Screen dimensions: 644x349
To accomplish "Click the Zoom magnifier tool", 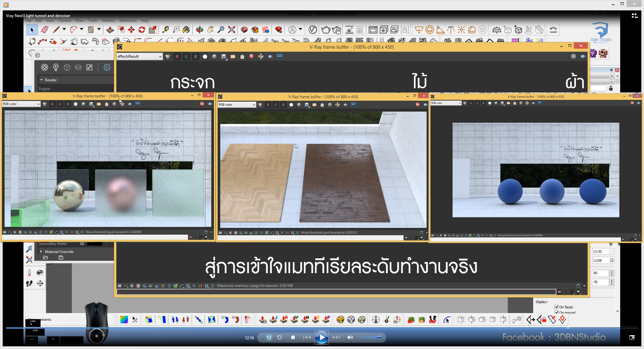I will [x=221, y=30].
